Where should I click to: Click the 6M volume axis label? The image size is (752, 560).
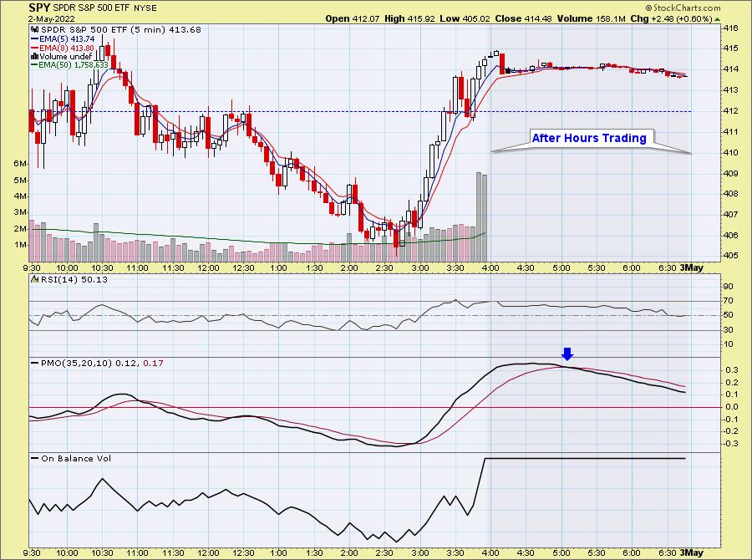pyautogui.click(x=20, y=164)
